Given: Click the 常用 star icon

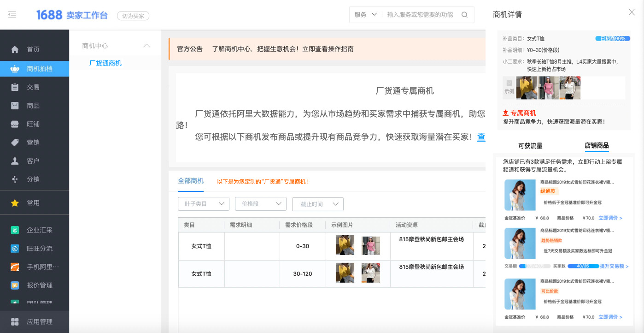Looking at the screenshot, I should click(x=15, y=203).
